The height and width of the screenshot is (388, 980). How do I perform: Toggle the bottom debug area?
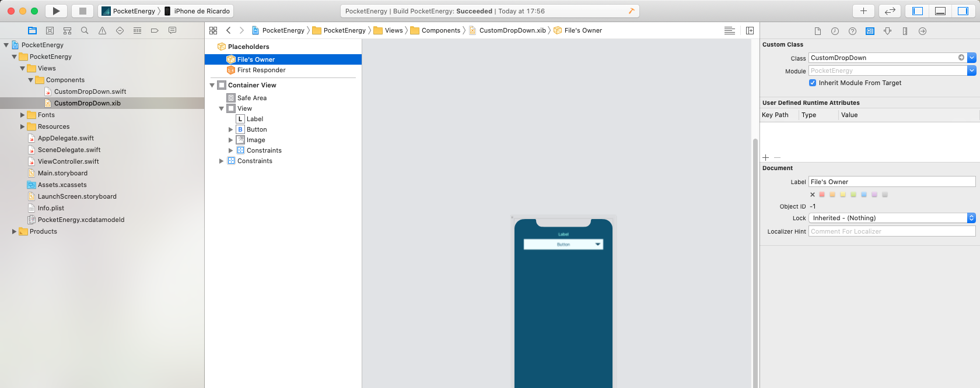click(x=940, y=11)
